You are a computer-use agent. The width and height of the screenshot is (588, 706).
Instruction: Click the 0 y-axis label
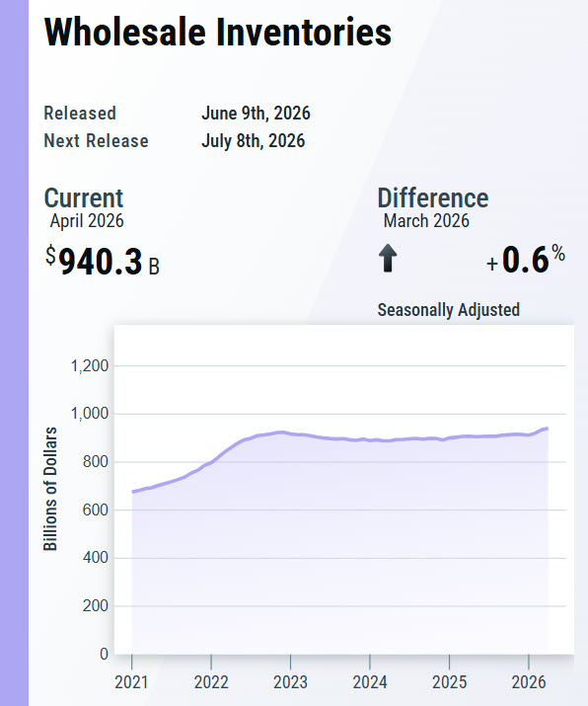tap(104, 654)
